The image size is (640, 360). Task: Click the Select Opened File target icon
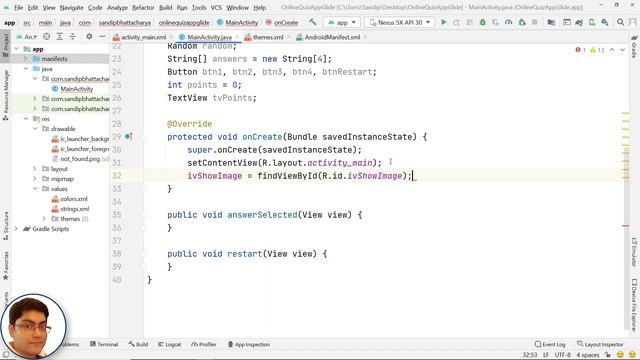coord(47,37)
